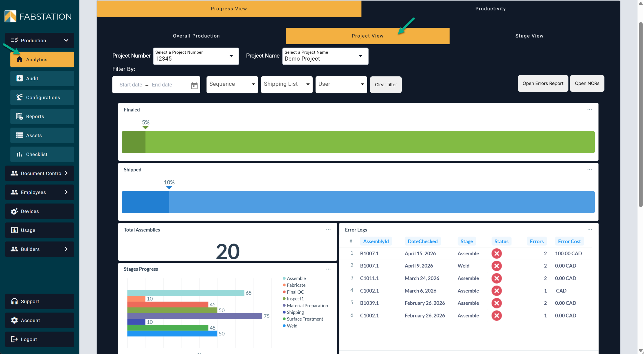Open Finaled chart options ellipsis menu
The height and width of the screenshot is (354, 644).
[x=589, y=110]
